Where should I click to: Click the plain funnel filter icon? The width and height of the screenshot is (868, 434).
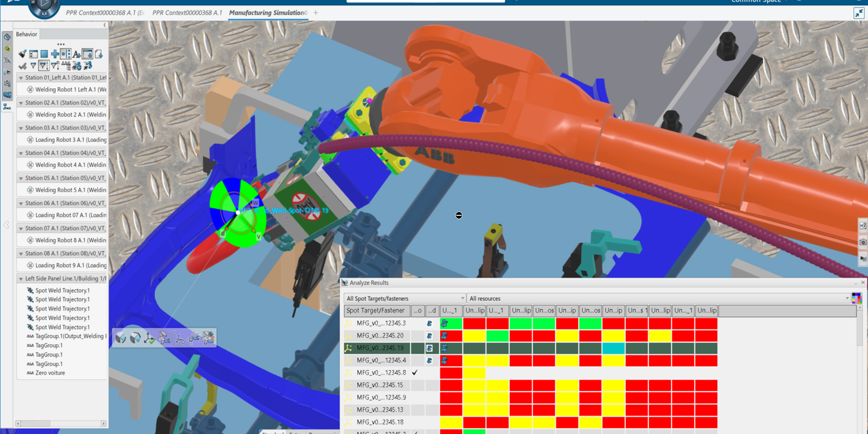(33, 66)
